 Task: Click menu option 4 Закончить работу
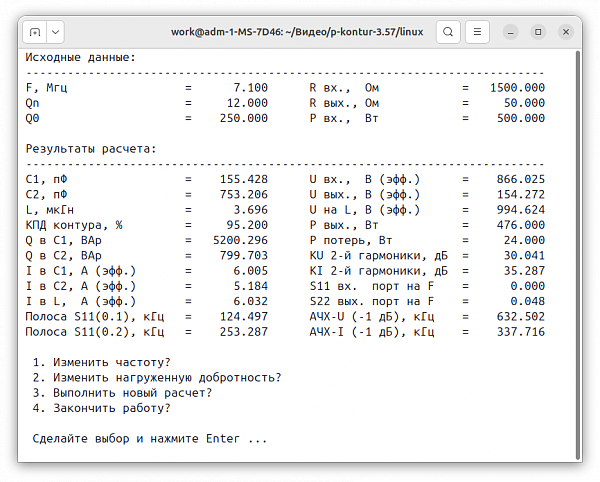tap(101, 408)
